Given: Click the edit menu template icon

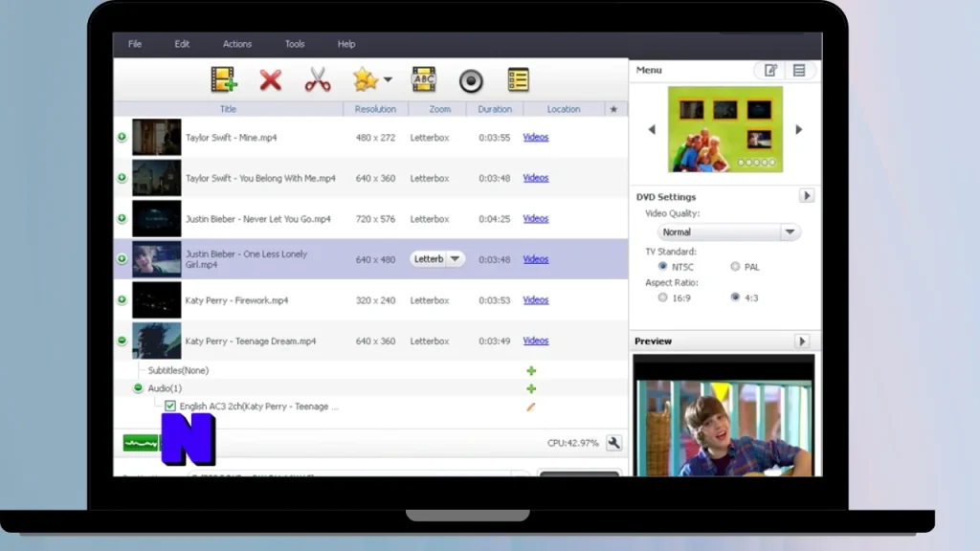Looking at the screenshot, I should (x=770, y=70).
